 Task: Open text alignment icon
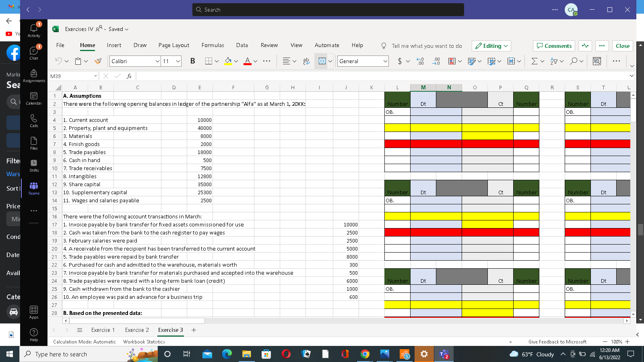[287, 61]
